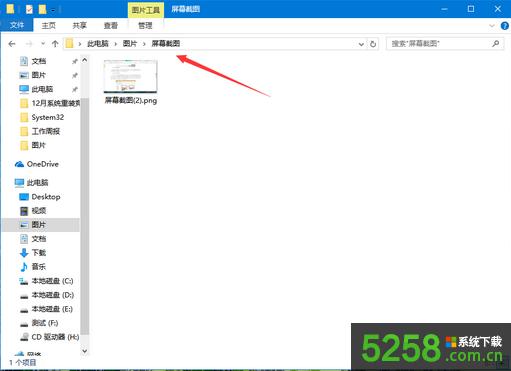Viewport: 511px width, 371px height.
Task: Click quick access properties icon in title bar
Action: pyautogui.click(x=29, y=9)
